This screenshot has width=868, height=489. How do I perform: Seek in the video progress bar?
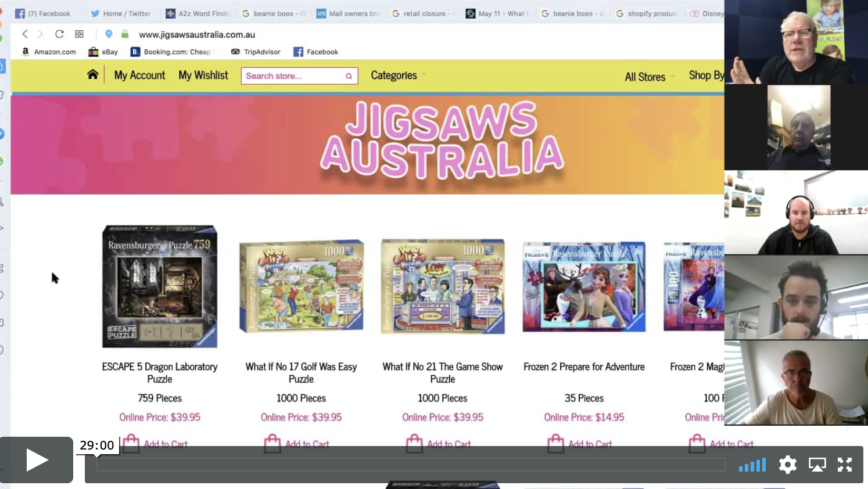(411, 465)
